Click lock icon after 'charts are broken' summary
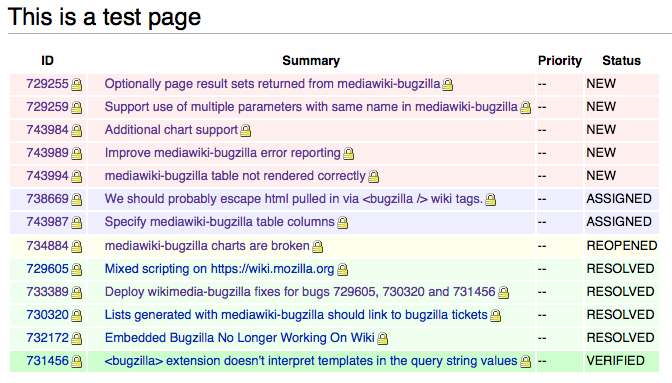Screen dimensions: 672x383 (318, 247)
